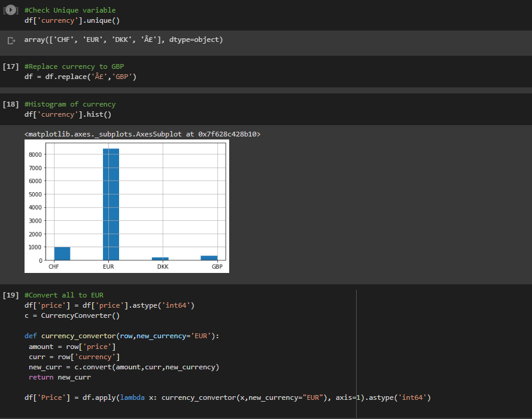Click the execution count [19] of convert cell
Viewport: 532px width, 419px height.
(11, 294)
